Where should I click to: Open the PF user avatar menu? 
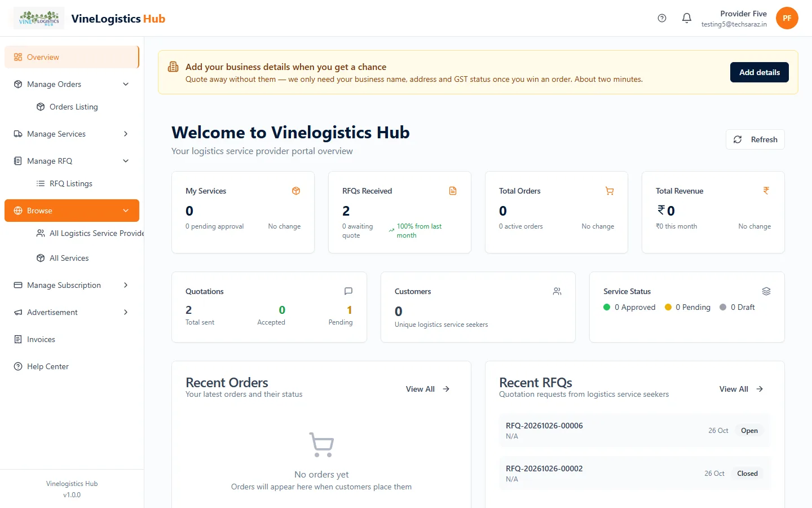(x=787, y=18)
